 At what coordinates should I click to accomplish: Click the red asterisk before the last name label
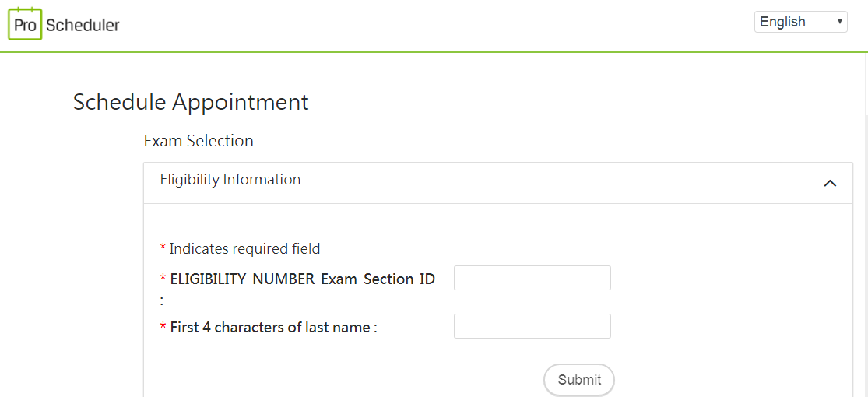163,327
